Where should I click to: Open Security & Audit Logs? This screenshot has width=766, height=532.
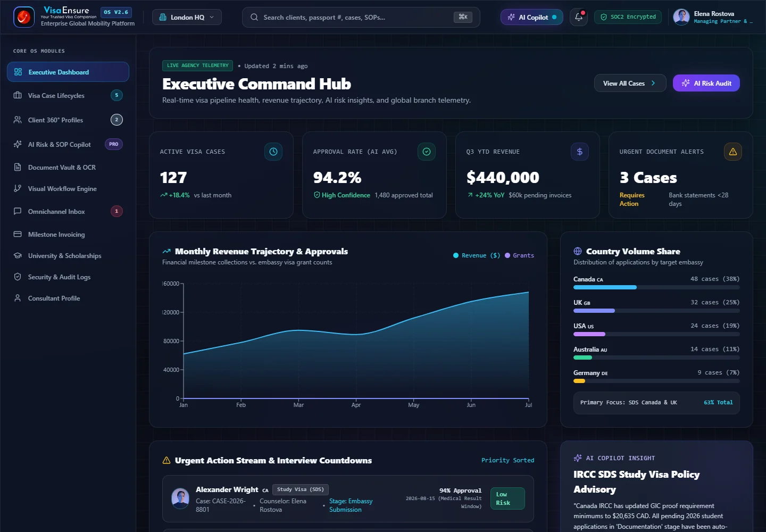click(68, 277)
